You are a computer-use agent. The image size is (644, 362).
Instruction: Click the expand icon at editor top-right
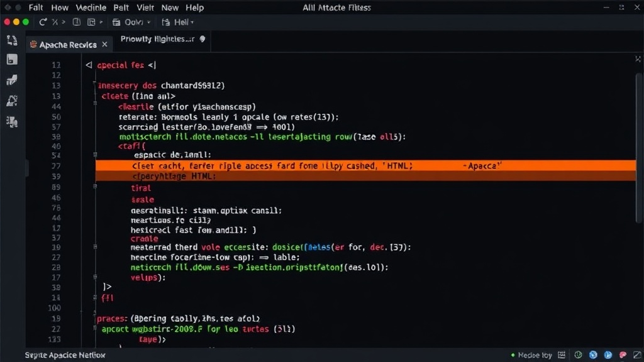(638, 59)
